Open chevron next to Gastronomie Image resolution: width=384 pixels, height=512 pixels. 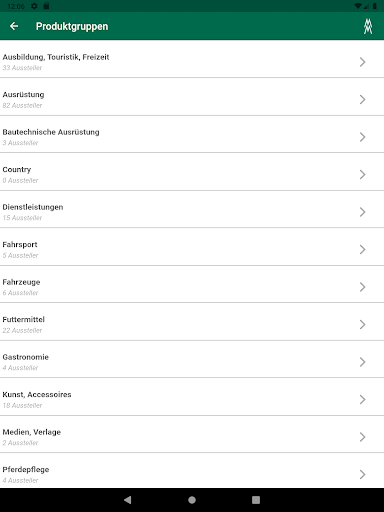(x=363, y=362)
